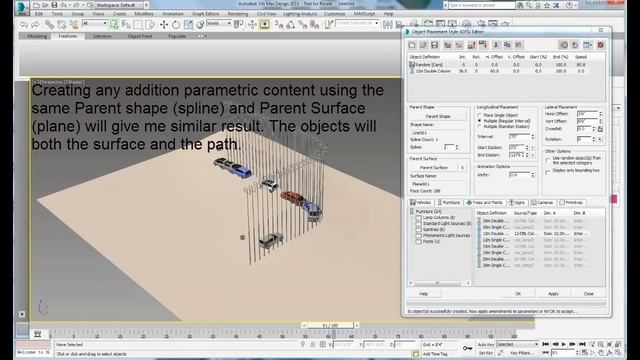Click the category list horizontal scrollbar
The image size is (640, 360).
(x=440, y=283)
